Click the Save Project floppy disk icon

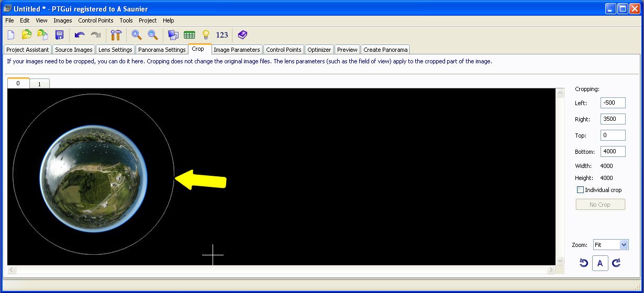(x=59, y=35)
